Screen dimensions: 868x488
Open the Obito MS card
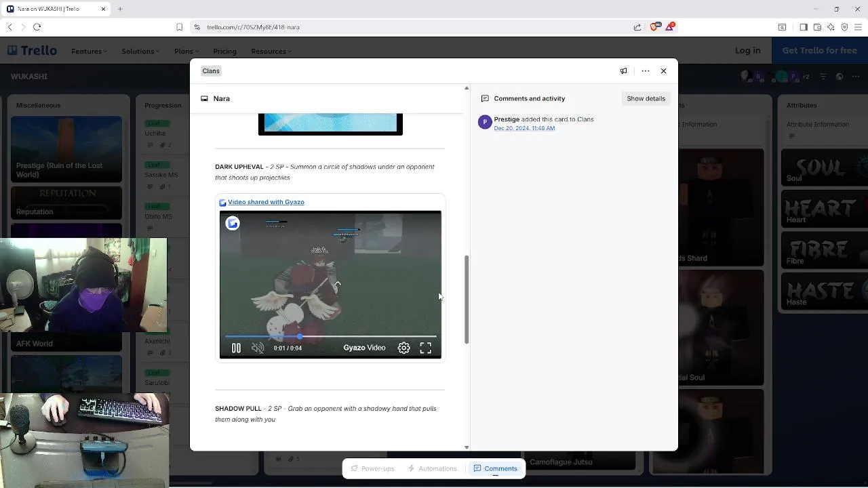click(x=162, y=217)
